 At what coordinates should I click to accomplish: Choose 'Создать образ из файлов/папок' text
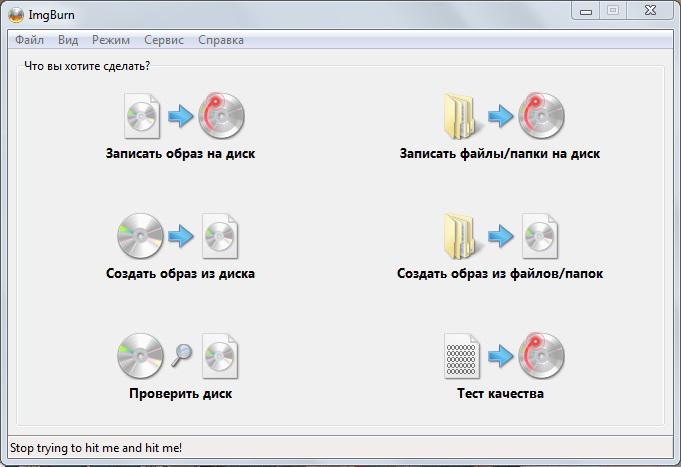[500, 274]
